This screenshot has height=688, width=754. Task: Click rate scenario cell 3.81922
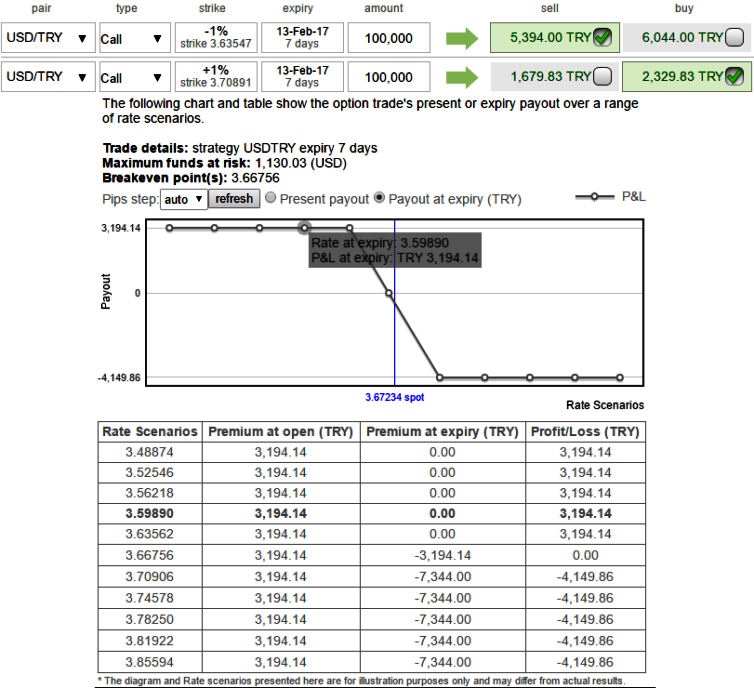150,641
